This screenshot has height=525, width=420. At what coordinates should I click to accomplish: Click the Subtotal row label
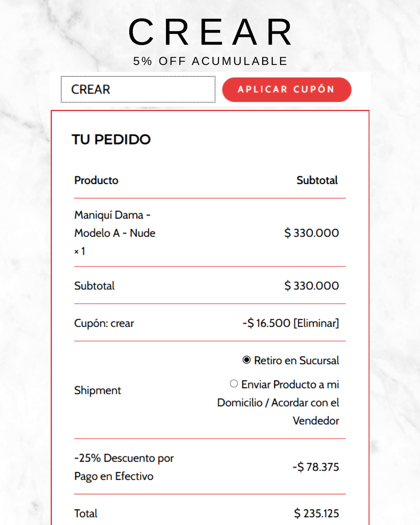94,286
